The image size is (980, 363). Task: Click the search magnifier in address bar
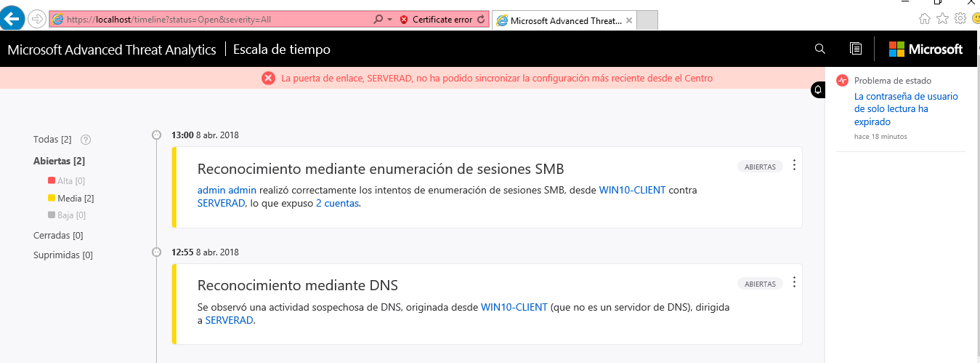pos(378,20)
